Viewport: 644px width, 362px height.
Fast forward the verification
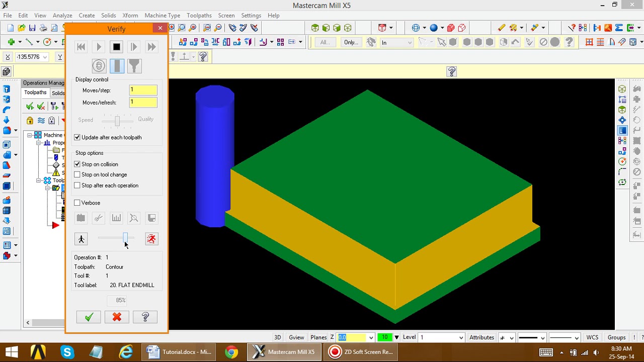tap(151, 47)
